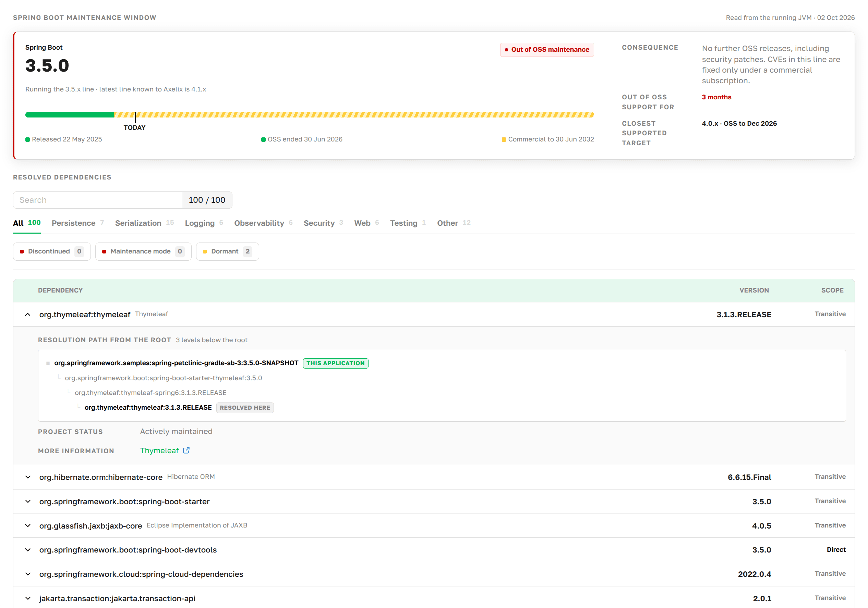Click the 3 months out-of-support value
The width and height of the screenshot is (868, 608).
tap(716, 97)
